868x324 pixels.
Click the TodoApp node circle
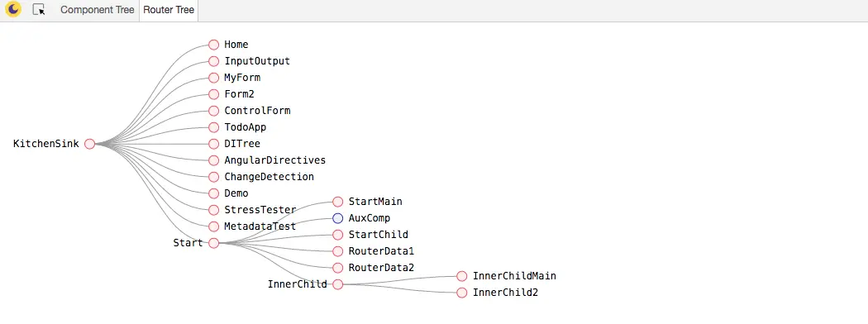tap(213, 127)
